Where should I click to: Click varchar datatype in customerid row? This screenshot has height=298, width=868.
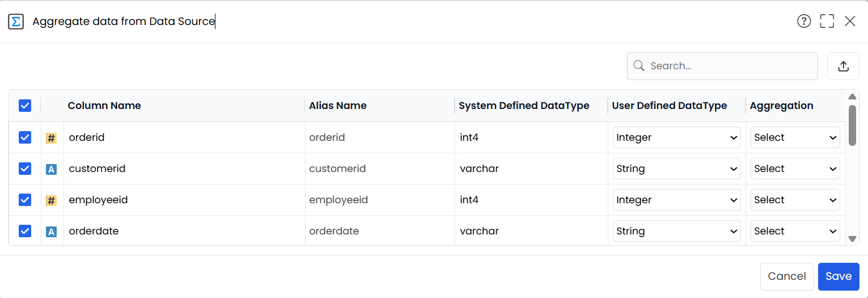tap(479, 169)
